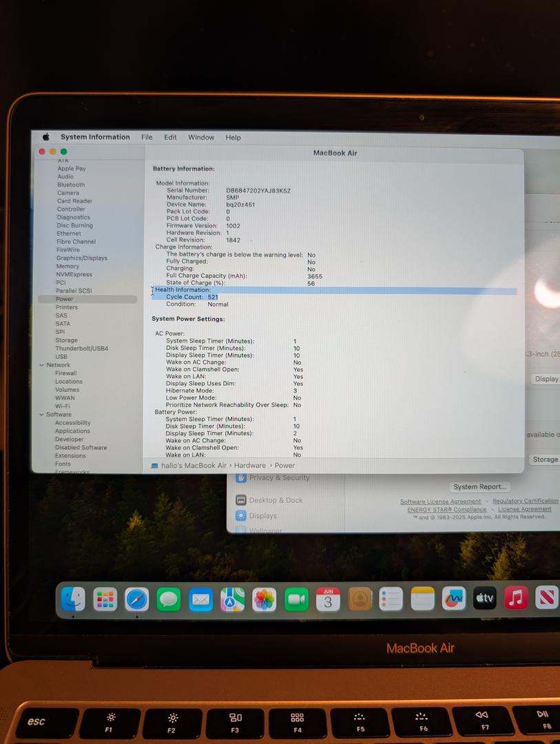The image size is (560, 744).
Task: Click Storage button in About window
Action: [545, 459]
